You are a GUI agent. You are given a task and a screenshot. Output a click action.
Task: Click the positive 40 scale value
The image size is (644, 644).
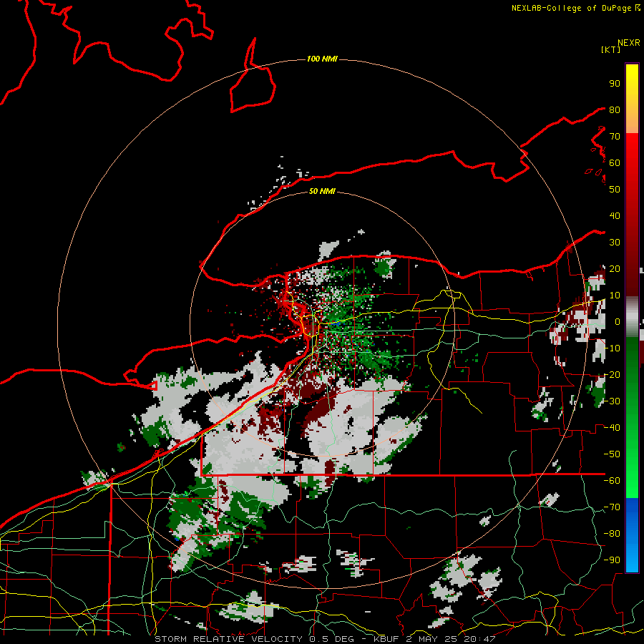[615, 215]
